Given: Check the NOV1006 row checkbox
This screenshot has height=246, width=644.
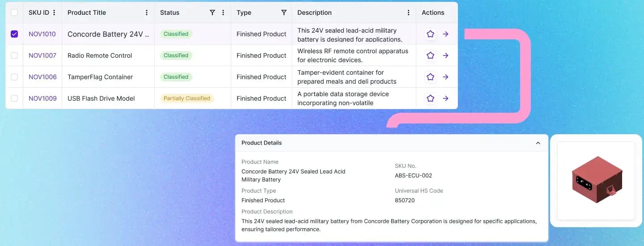Looking at the screenshot, I should [x=14, y=77].
